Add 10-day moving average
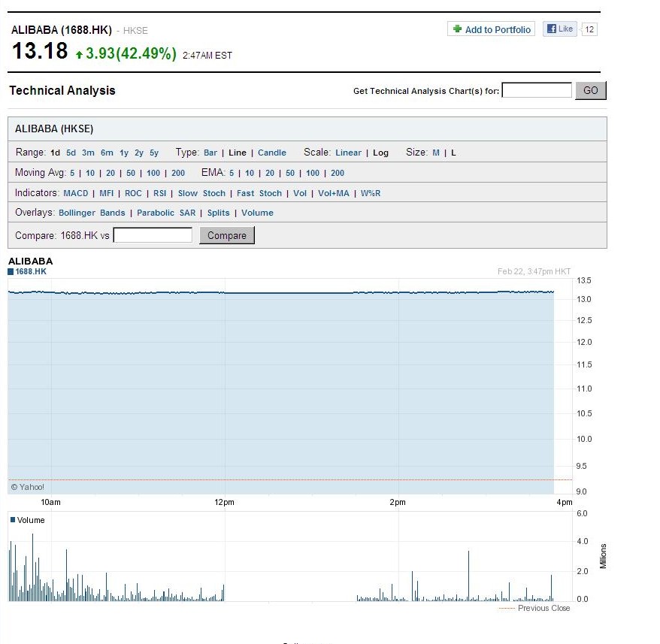 (90, 173)
